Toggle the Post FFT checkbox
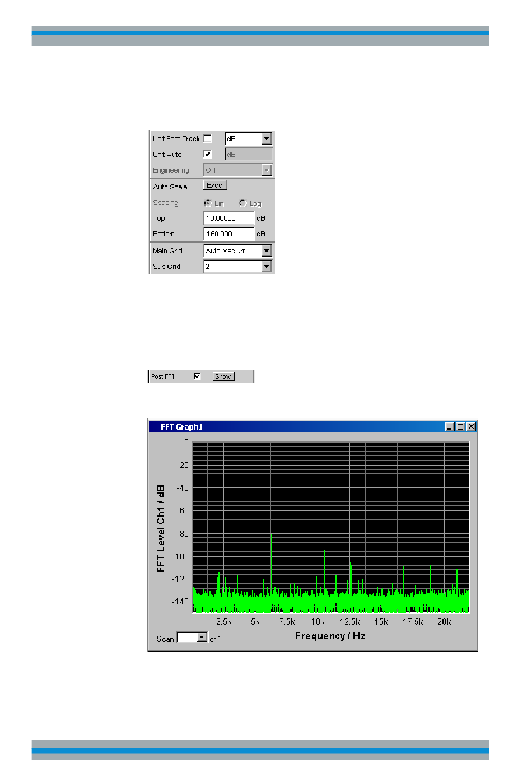 click(x=197, y=376)
